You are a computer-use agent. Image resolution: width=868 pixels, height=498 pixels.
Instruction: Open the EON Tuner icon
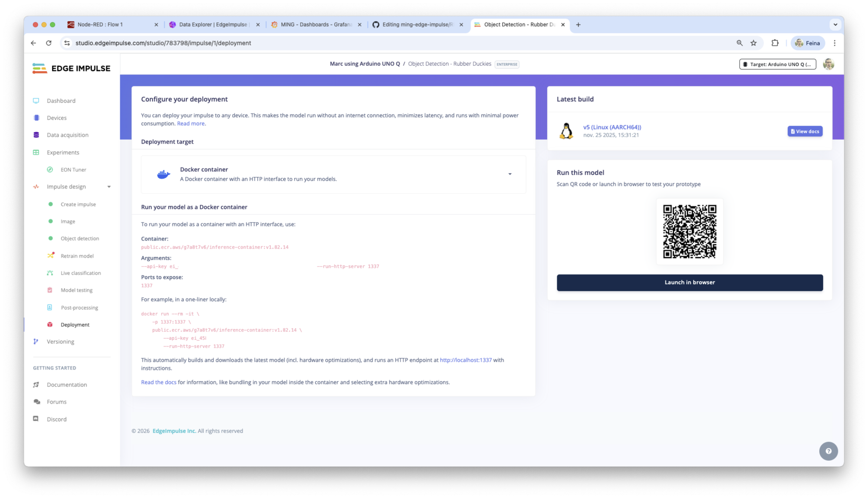click(50, 170)
